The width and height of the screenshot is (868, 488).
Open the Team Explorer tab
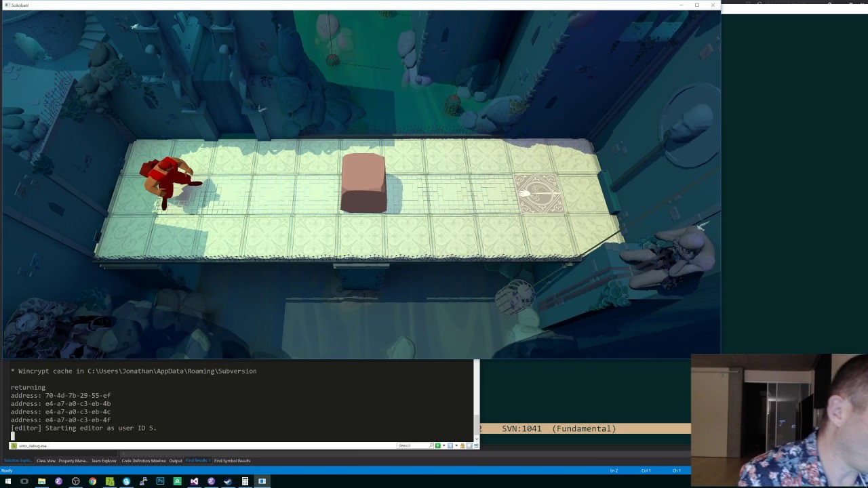click(x=104, y=461)
